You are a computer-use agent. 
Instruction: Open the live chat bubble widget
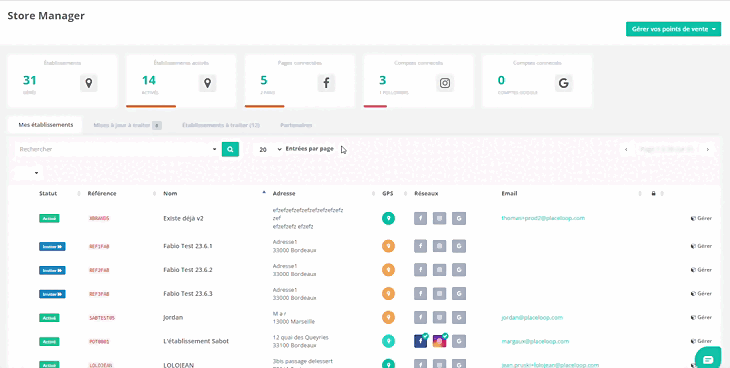(708, 359)
